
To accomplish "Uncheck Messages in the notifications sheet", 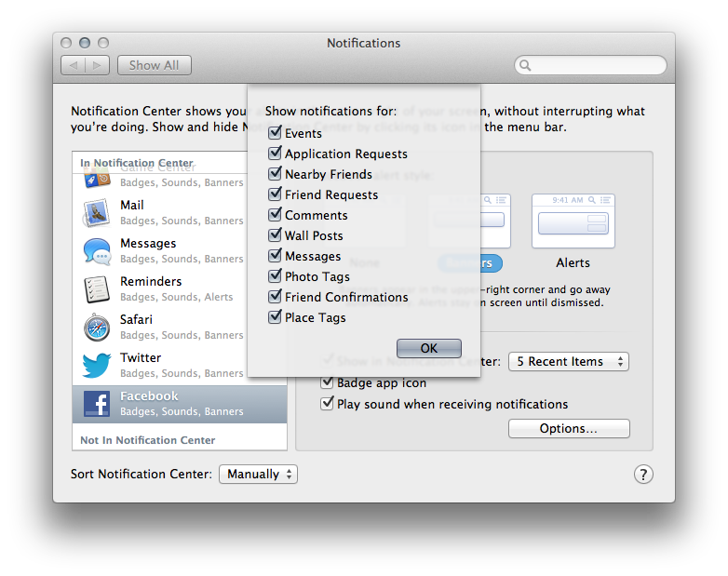I will coord(275,255).
